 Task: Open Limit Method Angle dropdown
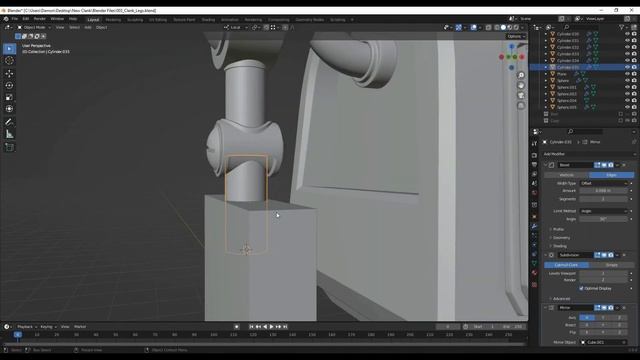603,211
